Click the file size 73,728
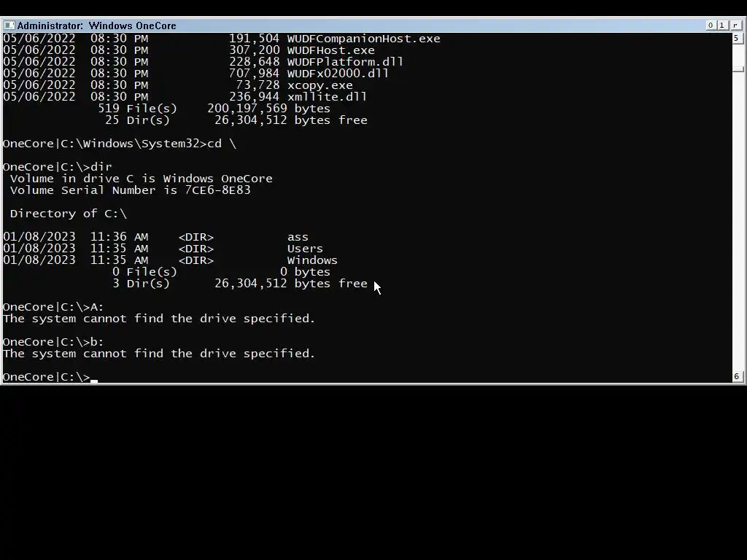The image size is (747, 560). point(258,85)
